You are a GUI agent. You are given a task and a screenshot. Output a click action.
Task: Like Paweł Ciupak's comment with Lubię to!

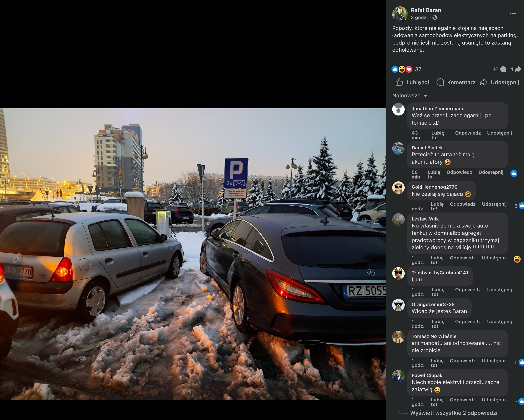[x=437, y=402]
